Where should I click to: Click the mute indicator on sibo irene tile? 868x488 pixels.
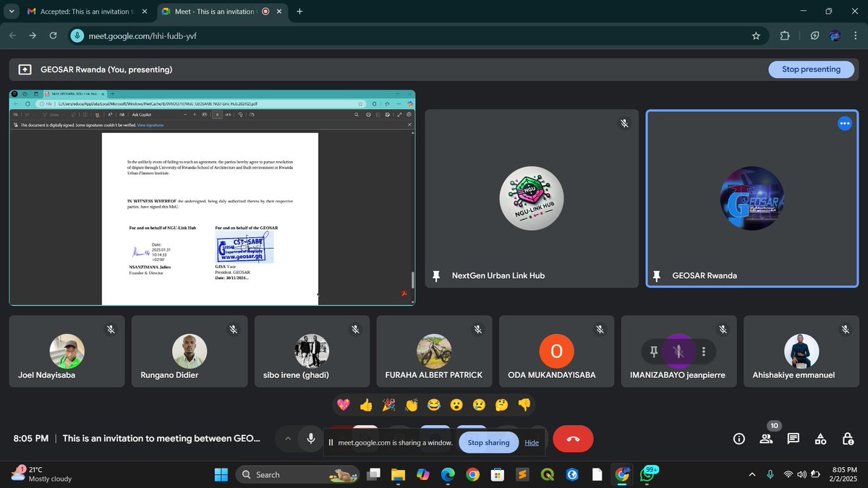coord(355,329)
